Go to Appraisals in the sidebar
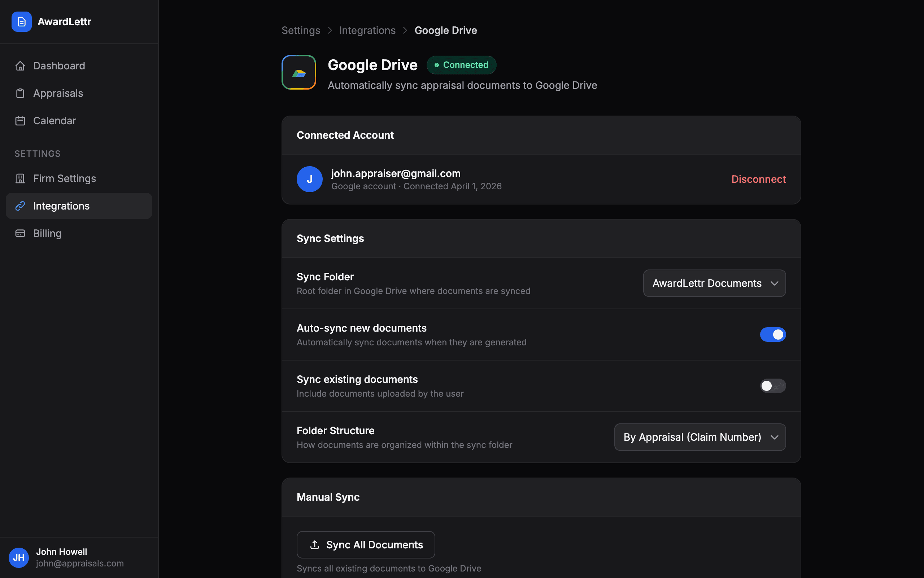Image resolution: width=924 pixels, height=578 pixels. pyautogui.click(x=79, y=93)
